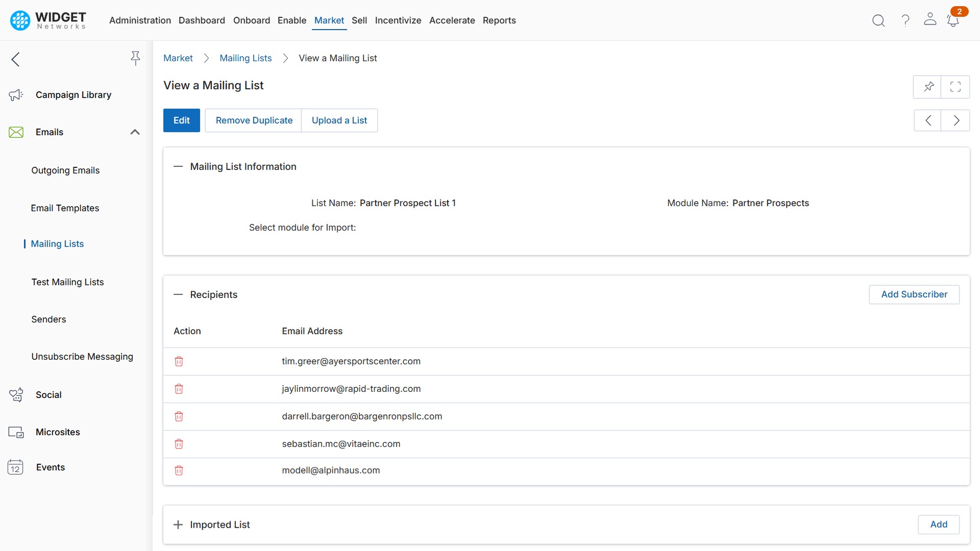View notifications bell with badge
This screenshot has width=980, height=551.
point(953,20)
